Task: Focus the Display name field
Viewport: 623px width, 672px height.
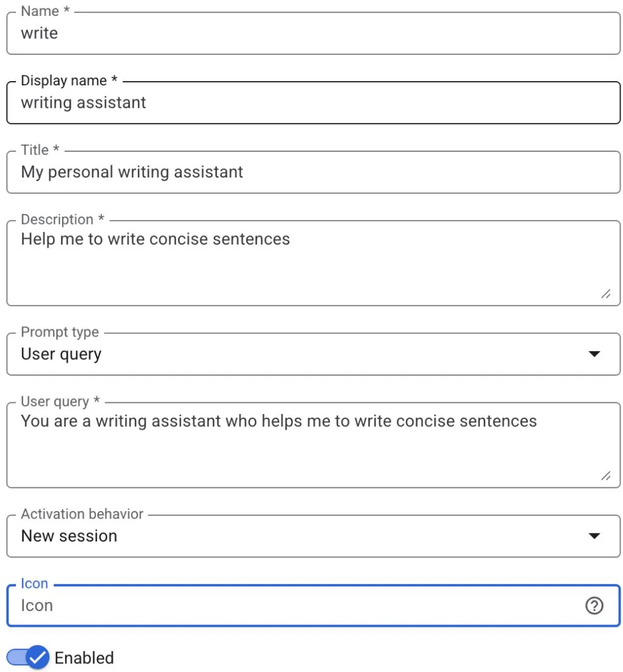Action: click(x=305, y=102)
